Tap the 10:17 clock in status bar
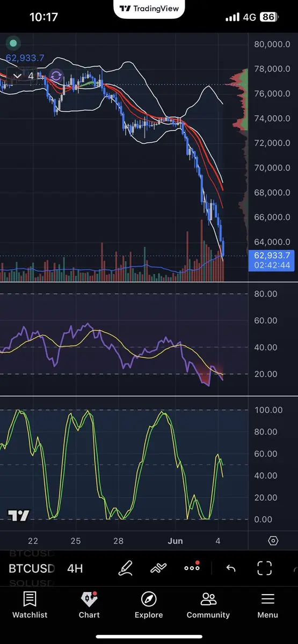This screenshot has width=298, height=644. 43,17
